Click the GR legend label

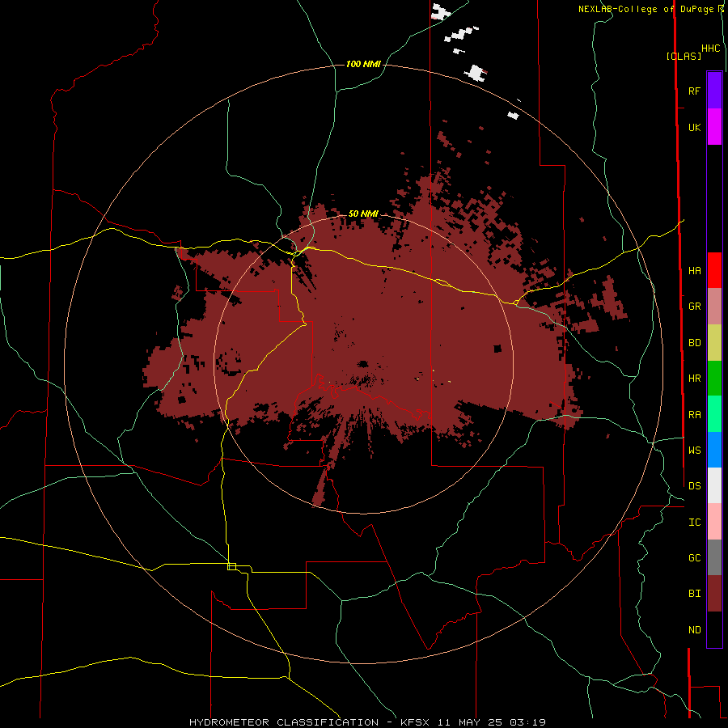(695, 307)
